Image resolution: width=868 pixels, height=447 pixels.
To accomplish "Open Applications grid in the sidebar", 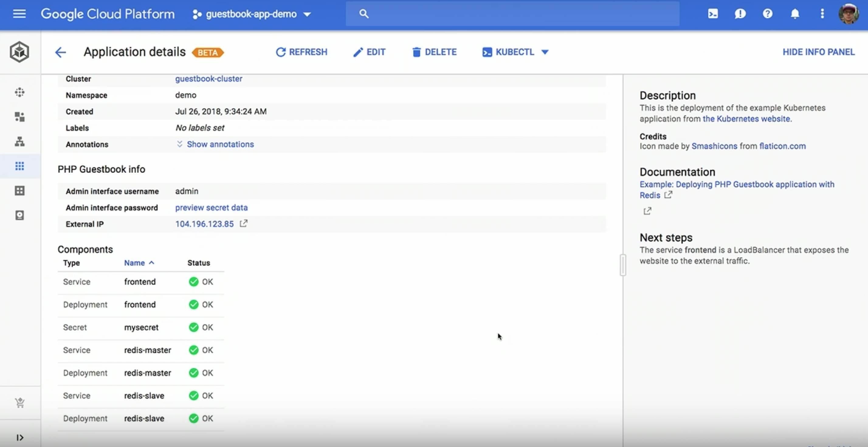I will [19, 166].
